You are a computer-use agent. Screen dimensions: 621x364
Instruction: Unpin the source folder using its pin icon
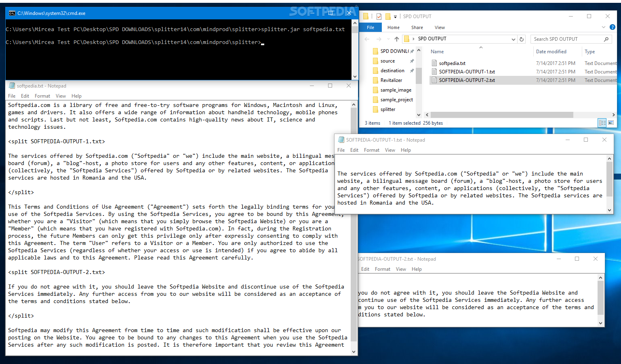coord(412,61)
